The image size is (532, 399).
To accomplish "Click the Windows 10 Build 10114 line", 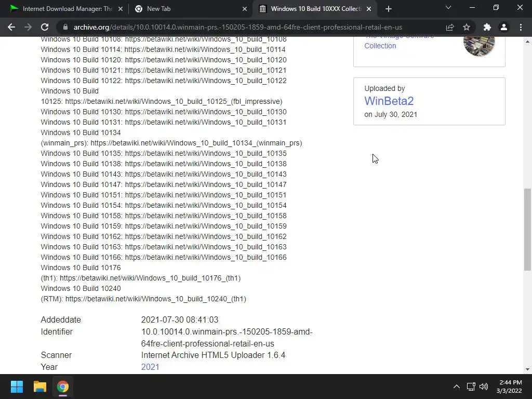I will (x=163, y=49).
